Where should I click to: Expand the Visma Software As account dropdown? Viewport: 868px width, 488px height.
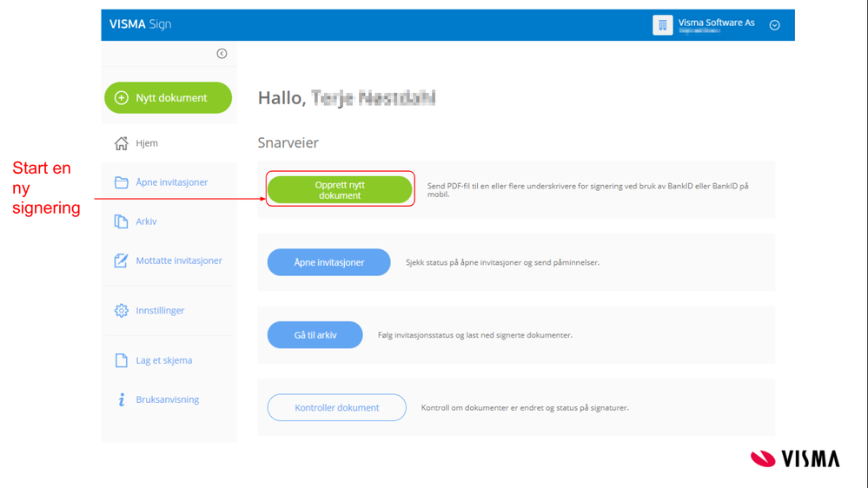774,25
